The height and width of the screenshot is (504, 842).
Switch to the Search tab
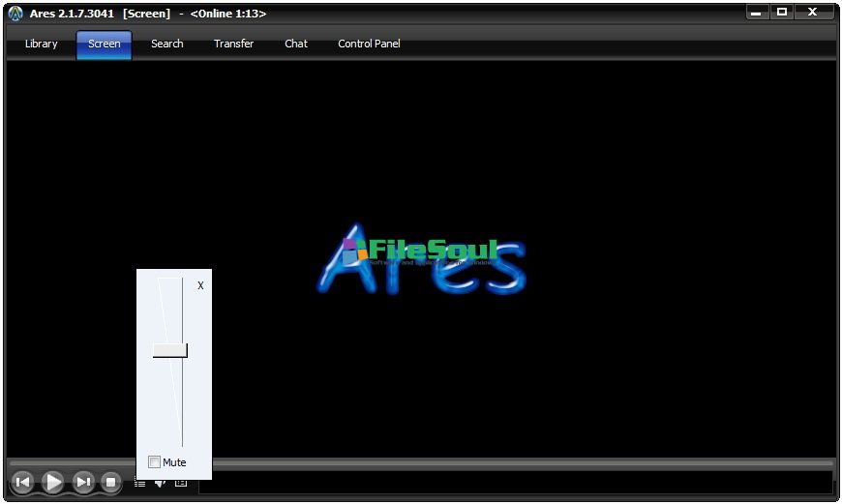click(166, 44)
